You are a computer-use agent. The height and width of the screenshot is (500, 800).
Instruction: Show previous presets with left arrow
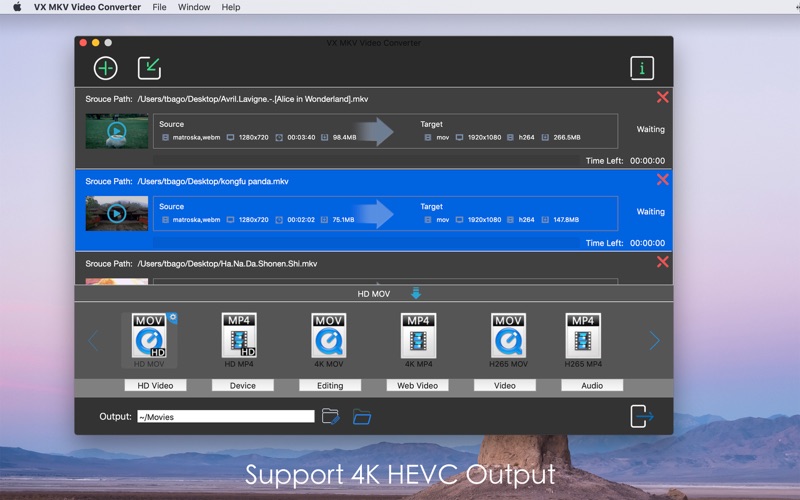(x=93, y=340)
